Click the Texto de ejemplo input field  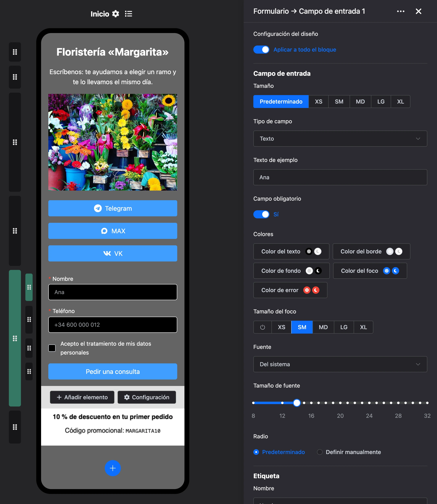[x=340, y=177]
